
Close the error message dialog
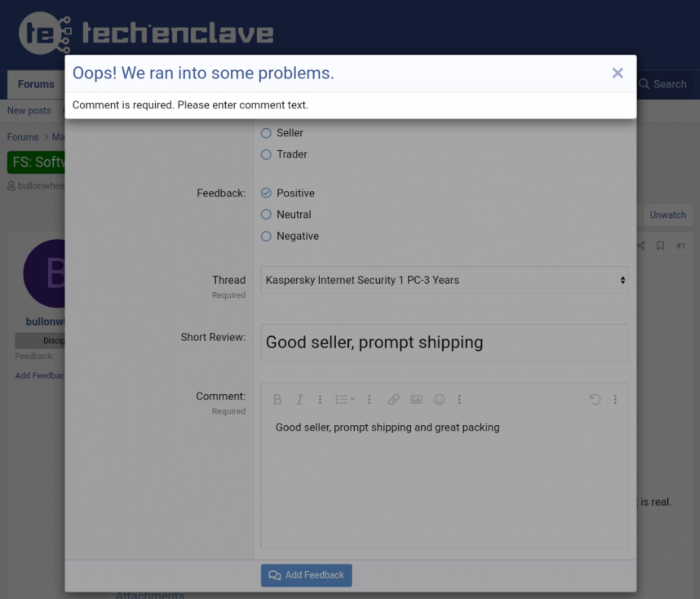(617, 73)
